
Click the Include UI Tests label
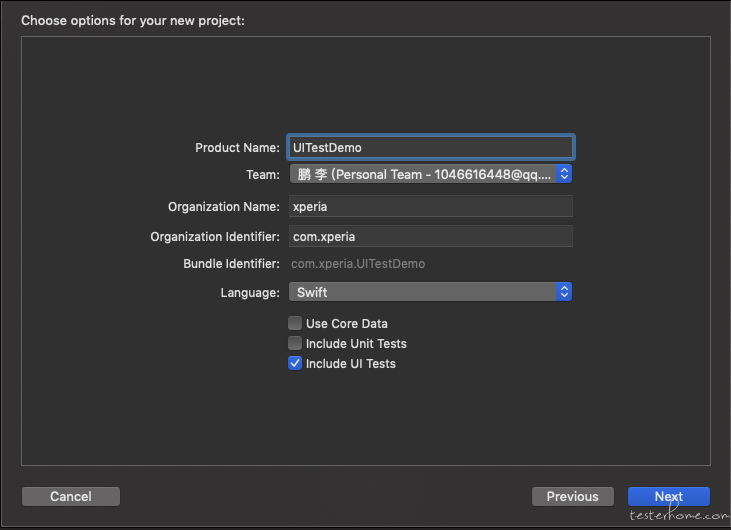(351, 364)
